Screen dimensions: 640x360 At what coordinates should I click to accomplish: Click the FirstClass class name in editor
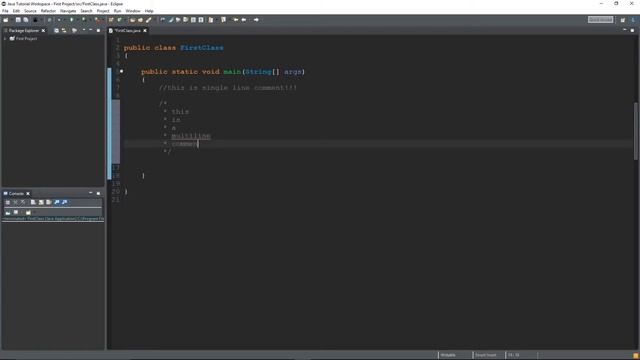coord(202,48)
